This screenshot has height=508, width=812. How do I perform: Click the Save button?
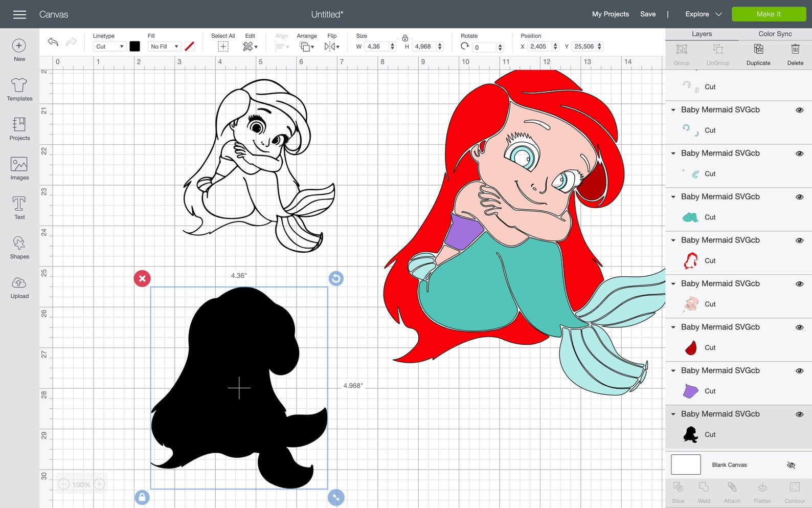(x=648, y=14)
